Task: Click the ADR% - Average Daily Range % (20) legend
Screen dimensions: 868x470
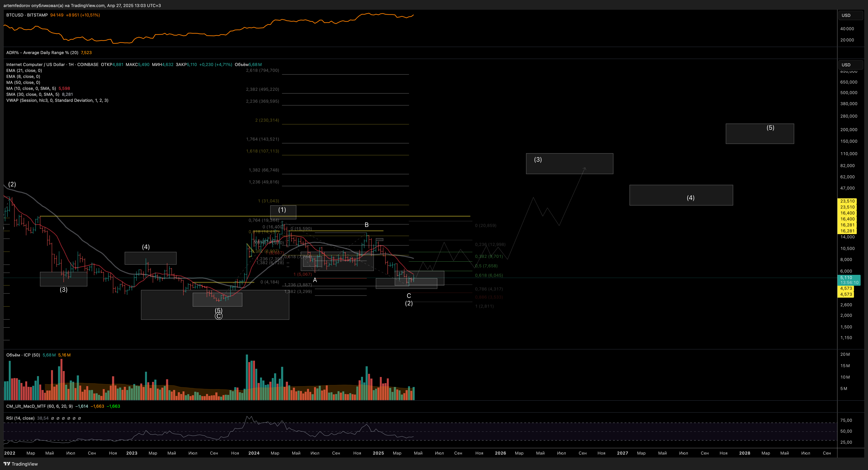Action: pyautogui.click(x=42, y=53)
